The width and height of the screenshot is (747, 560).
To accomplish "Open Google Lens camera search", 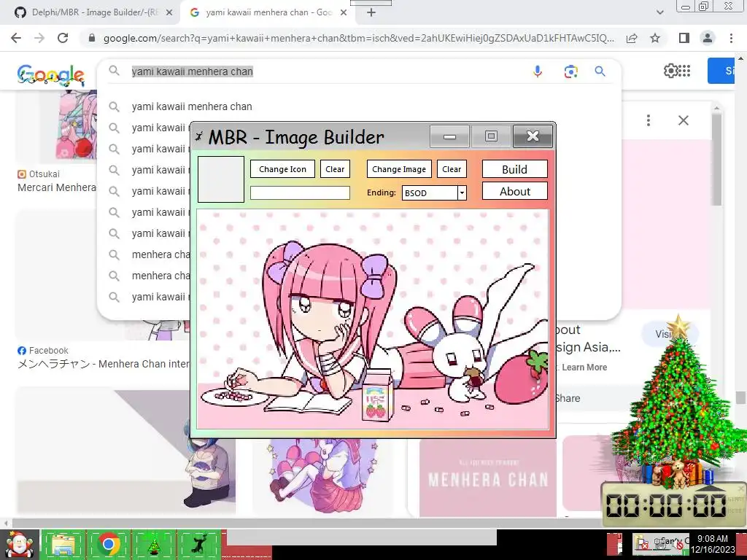I will pos(570,71).
